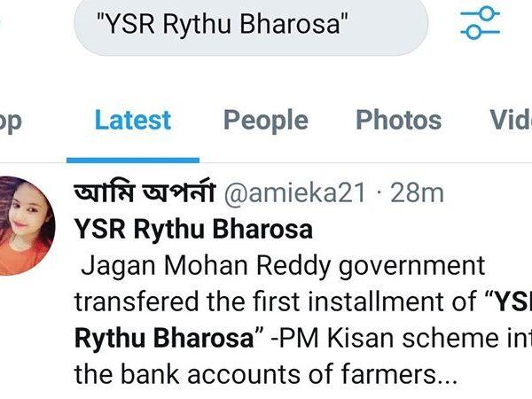Open the @amieka21 handle

point(295,193)
